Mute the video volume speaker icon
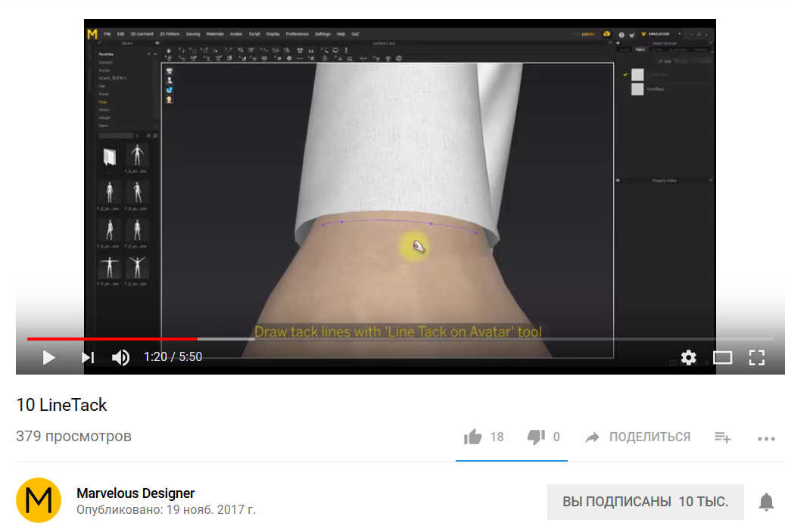 pyautogui.click(x=120, y=357)
